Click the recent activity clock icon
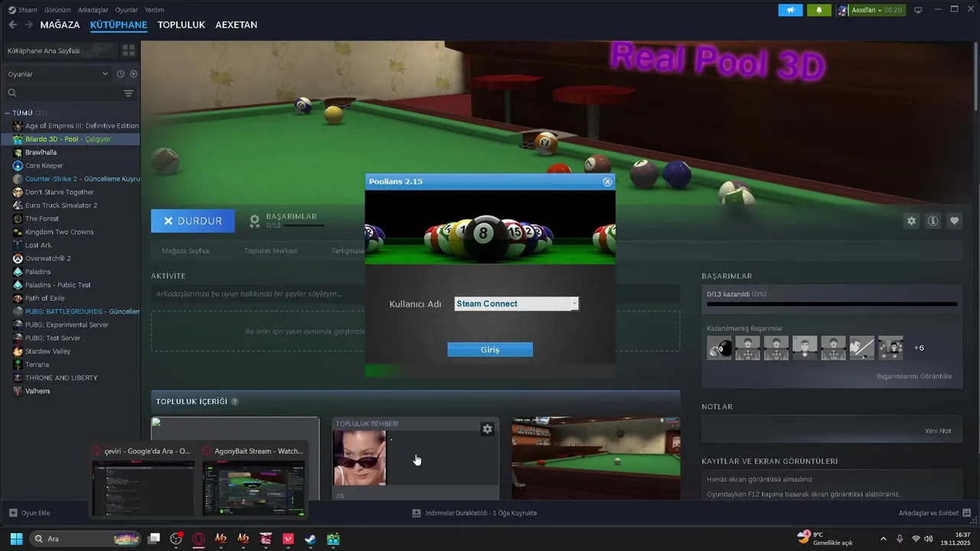The width and height of the screenshot is (980, 551). click(x=120, y=74)
